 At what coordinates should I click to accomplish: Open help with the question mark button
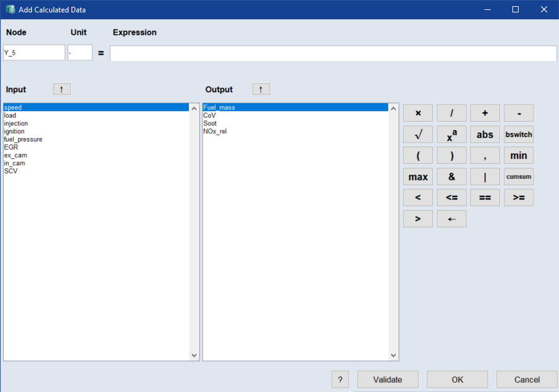340,380
